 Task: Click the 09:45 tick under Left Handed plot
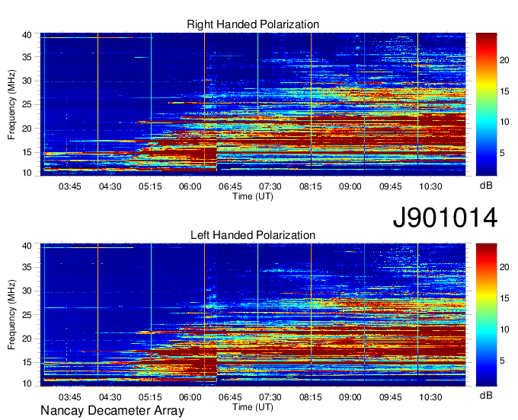coord(391,397)
